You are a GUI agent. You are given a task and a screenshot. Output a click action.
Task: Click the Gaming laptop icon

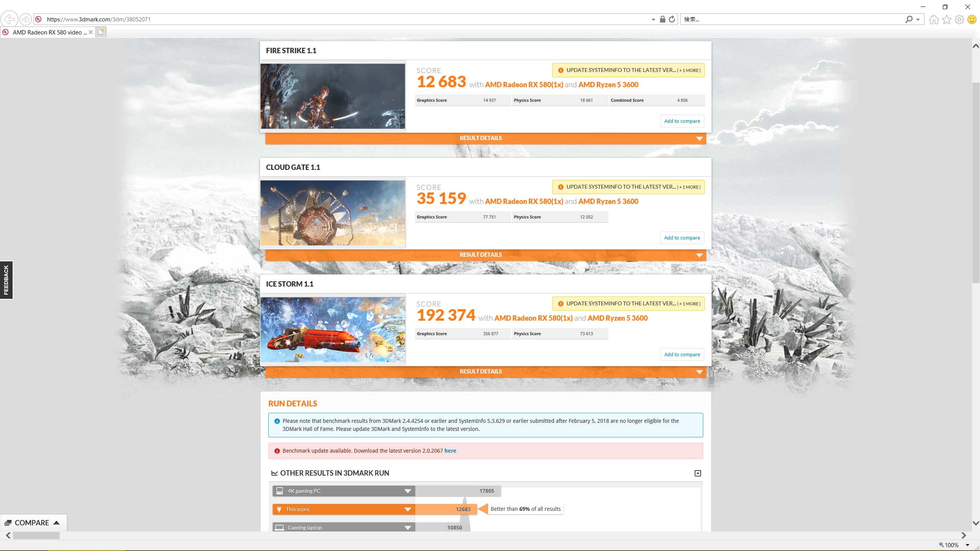point(280,528)
